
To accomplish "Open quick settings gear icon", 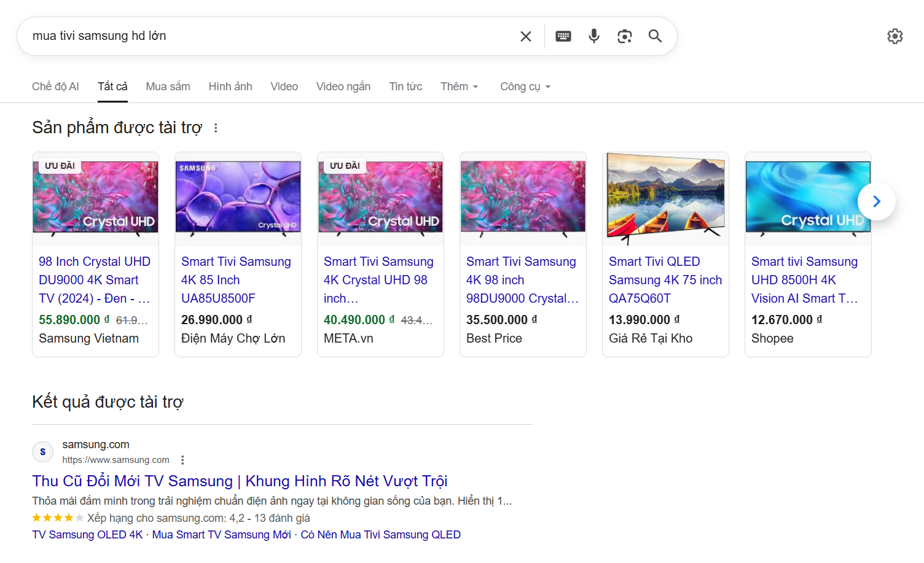I will (x=895, y=36).
